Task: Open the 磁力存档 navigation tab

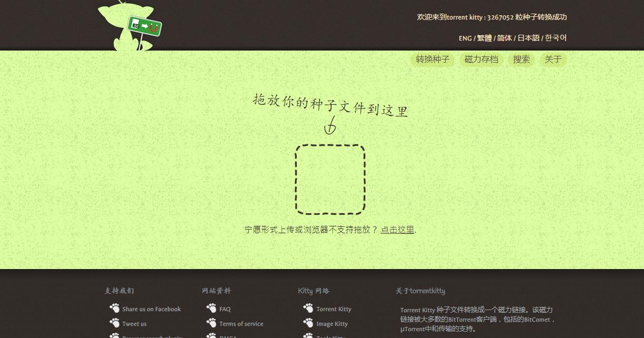Action: click(481, 59)
